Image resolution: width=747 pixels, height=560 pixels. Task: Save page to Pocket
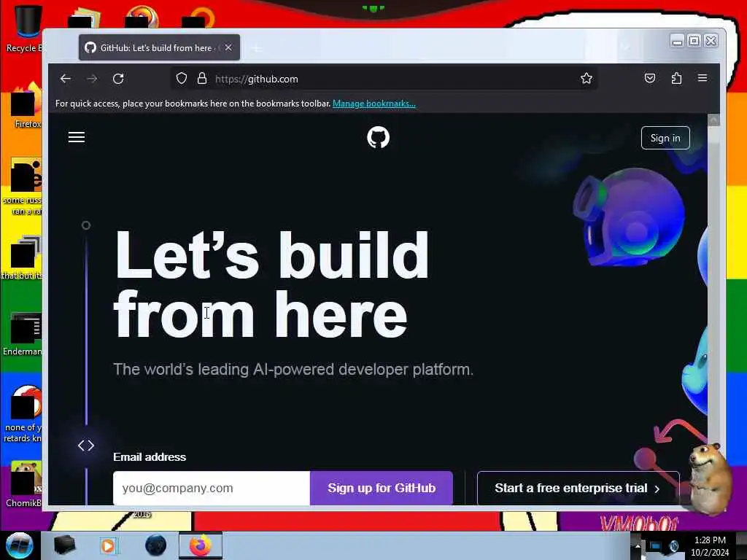coord(650,78)
